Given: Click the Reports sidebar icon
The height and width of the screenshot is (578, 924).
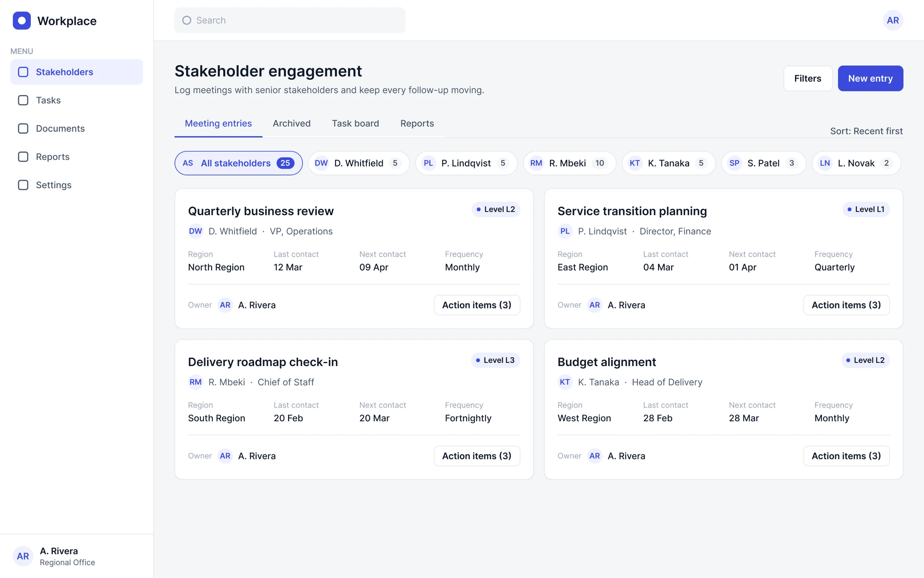Looking at the screenshot, I should point(23,157).
